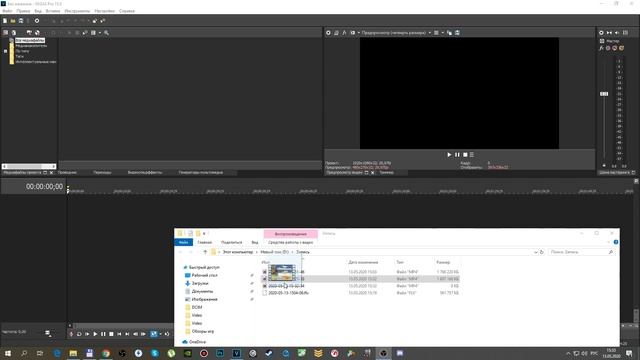This screenshot has width=640, height=360.
Task: Click the timeline transport Stop button
Action: pos(111,334)
